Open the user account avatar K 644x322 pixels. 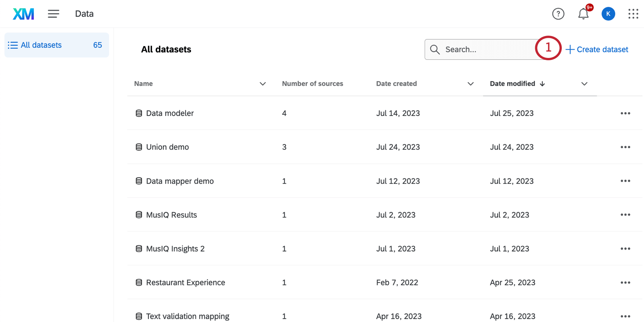608,14
